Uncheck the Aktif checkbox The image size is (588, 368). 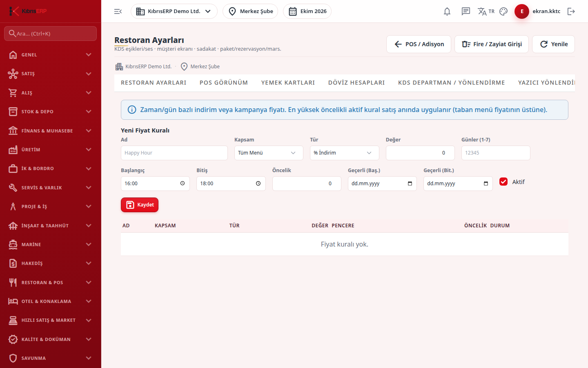point(503,182)
